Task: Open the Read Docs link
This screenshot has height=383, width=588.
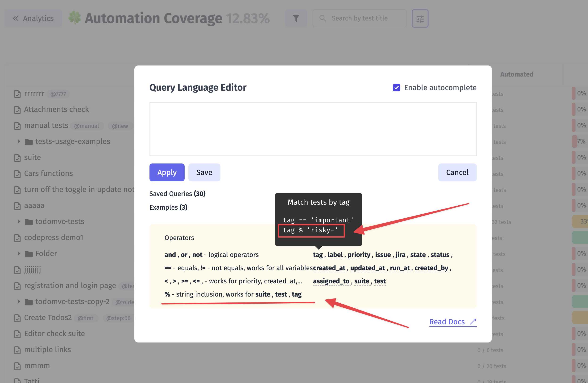Action: [453, 322]
